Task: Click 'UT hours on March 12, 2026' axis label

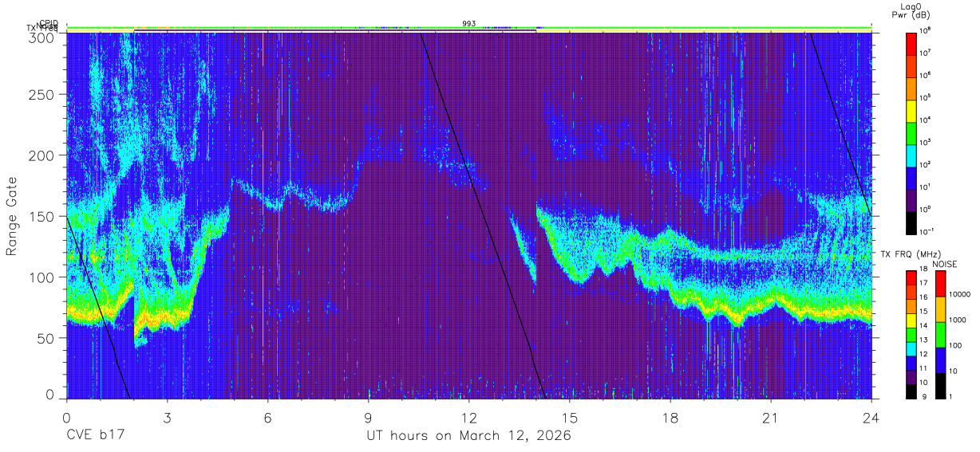Action: 468,436
